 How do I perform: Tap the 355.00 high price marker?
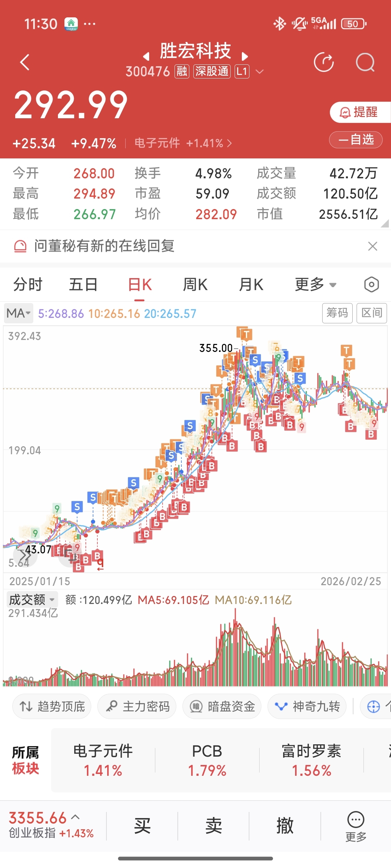[x=216, y=348]
